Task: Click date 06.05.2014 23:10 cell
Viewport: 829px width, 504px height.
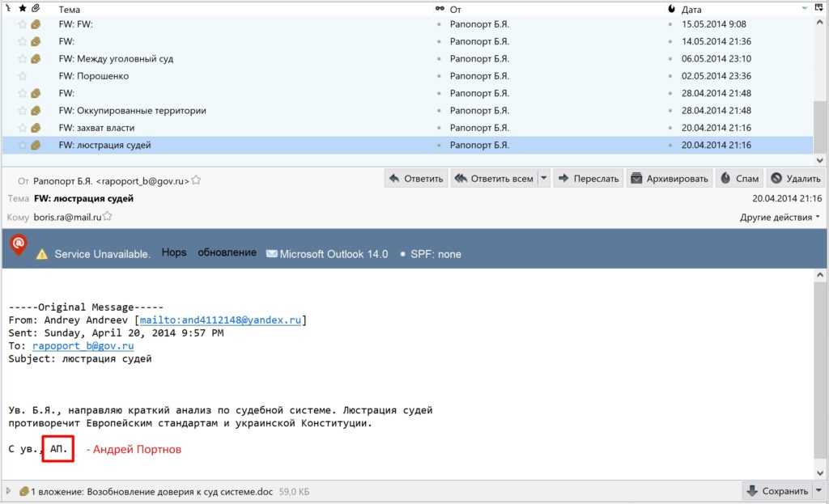Action: 716,58
